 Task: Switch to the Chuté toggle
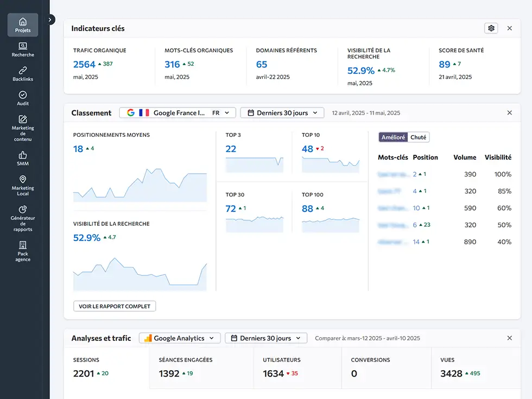419,137
